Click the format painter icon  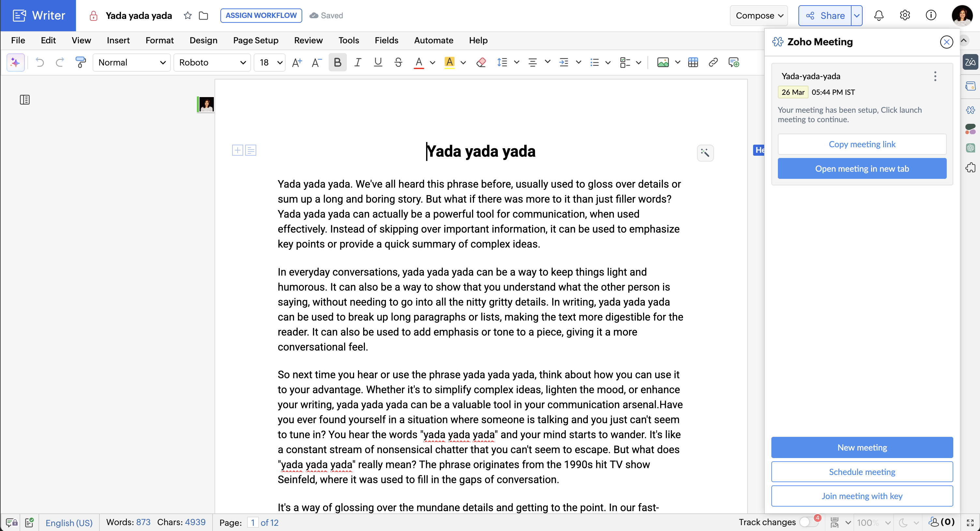80,62
